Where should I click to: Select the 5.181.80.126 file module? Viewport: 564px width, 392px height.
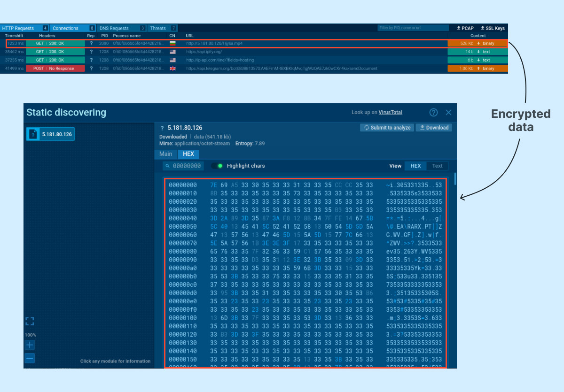click(51, 134)
